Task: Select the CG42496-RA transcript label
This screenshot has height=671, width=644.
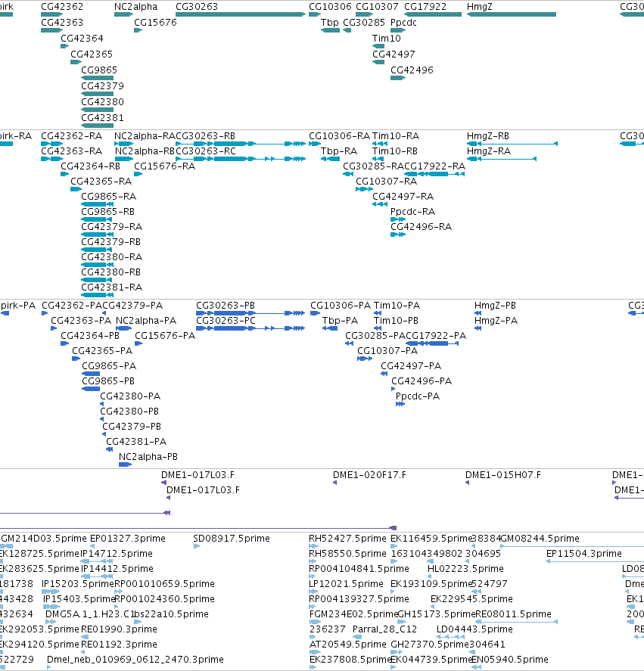Action: pos(421,227)
